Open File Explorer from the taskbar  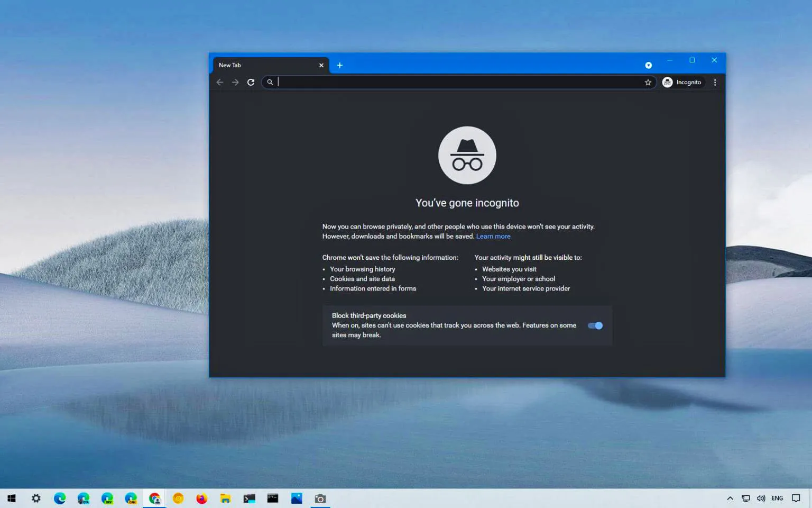226,498
